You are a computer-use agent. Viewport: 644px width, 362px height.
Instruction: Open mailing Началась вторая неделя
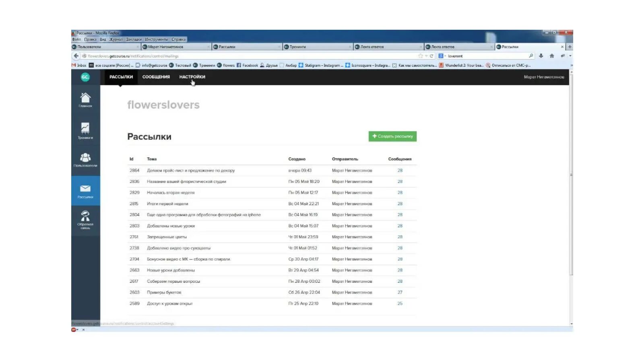click(x=171, y=193)
